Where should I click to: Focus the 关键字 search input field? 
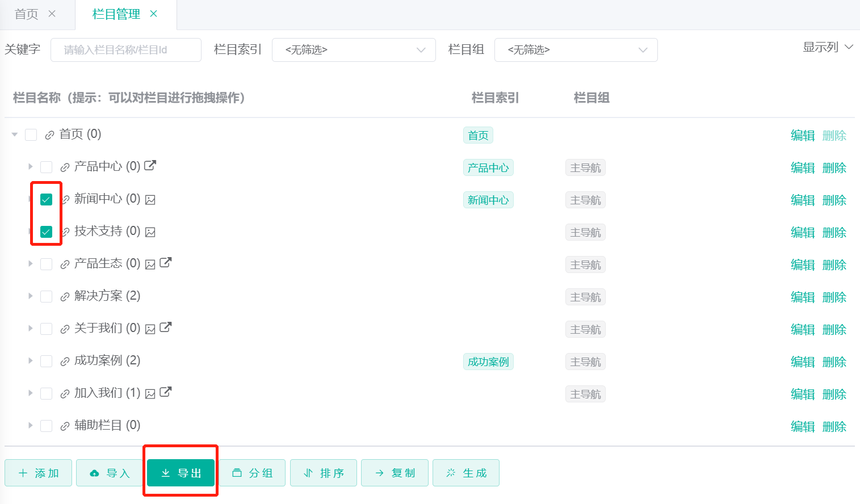(x=126, y=50)
